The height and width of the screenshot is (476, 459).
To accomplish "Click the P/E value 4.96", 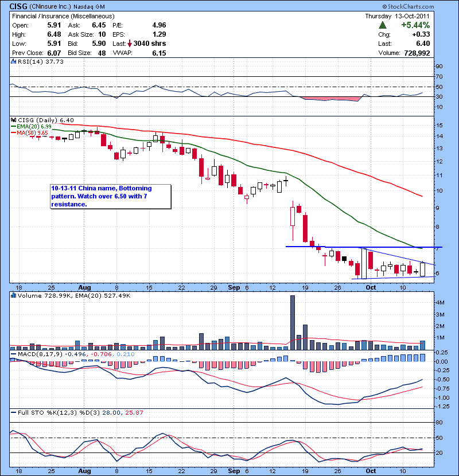I will [x=159, y=25].
